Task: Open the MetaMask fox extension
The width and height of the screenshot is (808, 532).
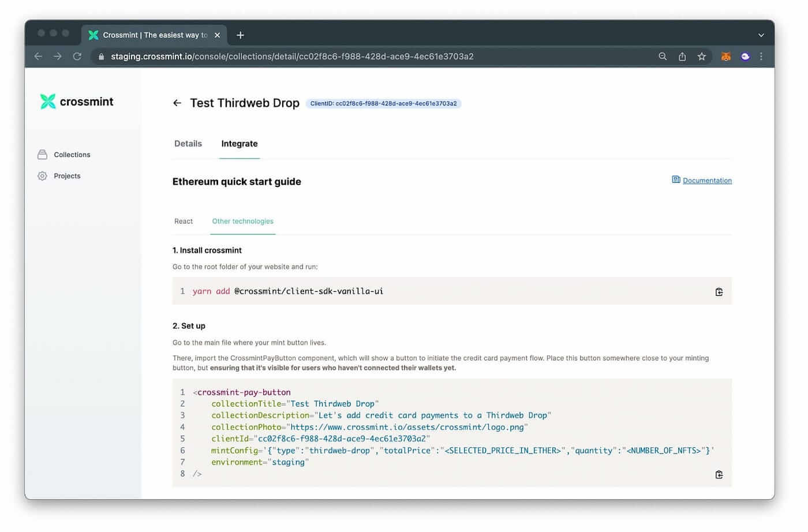Action: (726, 57)
